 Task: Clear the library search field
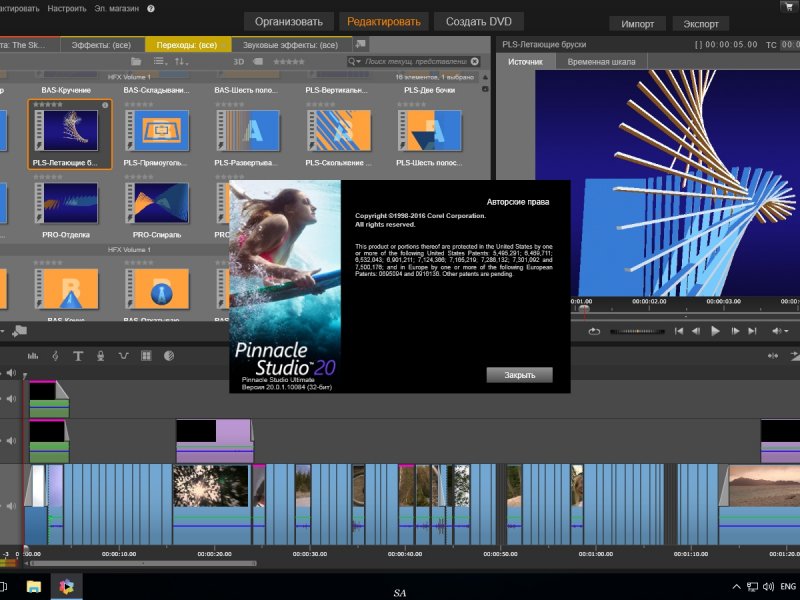coord(475,61)
